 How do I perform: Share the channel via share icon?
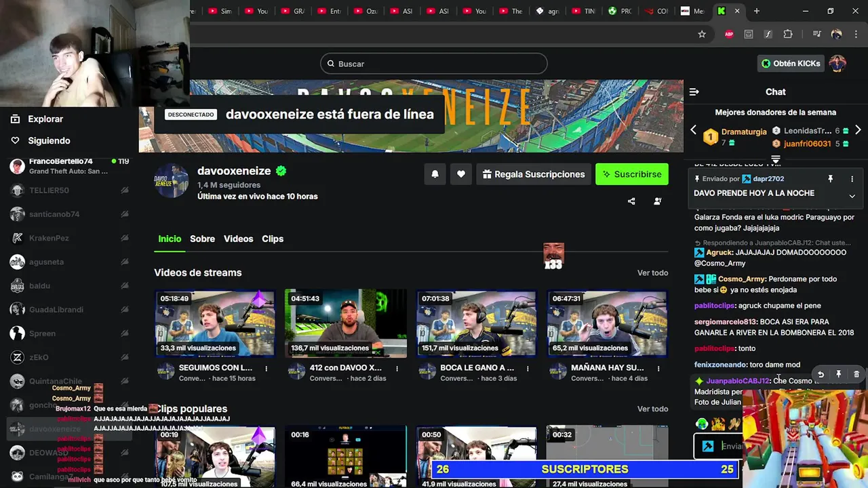tap(631, 201)
